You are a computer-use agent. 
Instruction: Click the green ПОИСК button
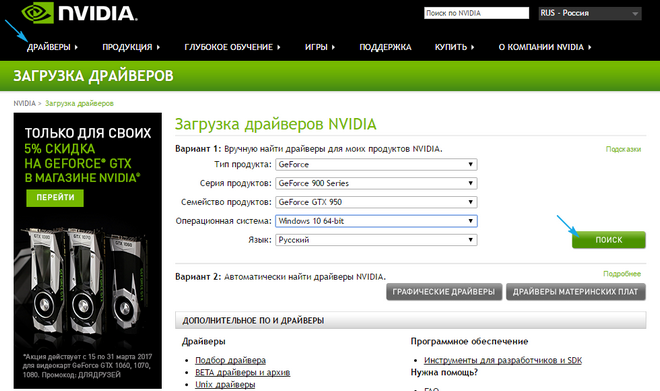(609, 240)
